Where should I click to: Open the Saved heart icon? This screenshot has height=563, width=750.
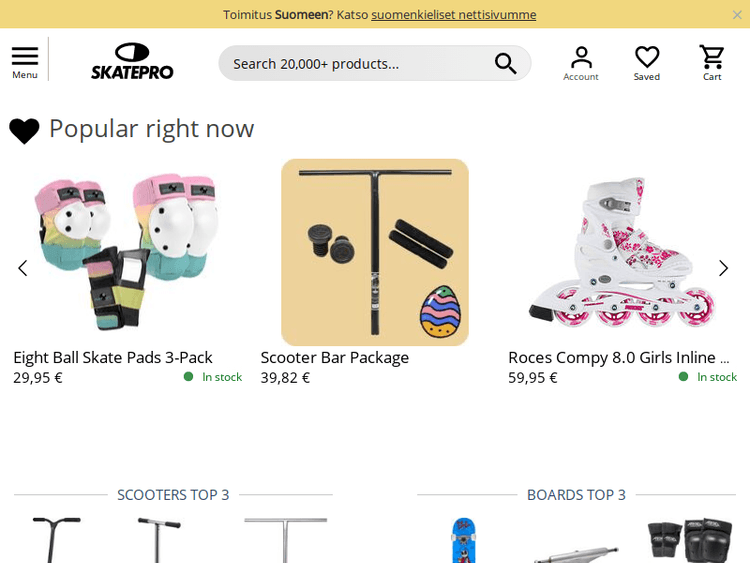647,63
